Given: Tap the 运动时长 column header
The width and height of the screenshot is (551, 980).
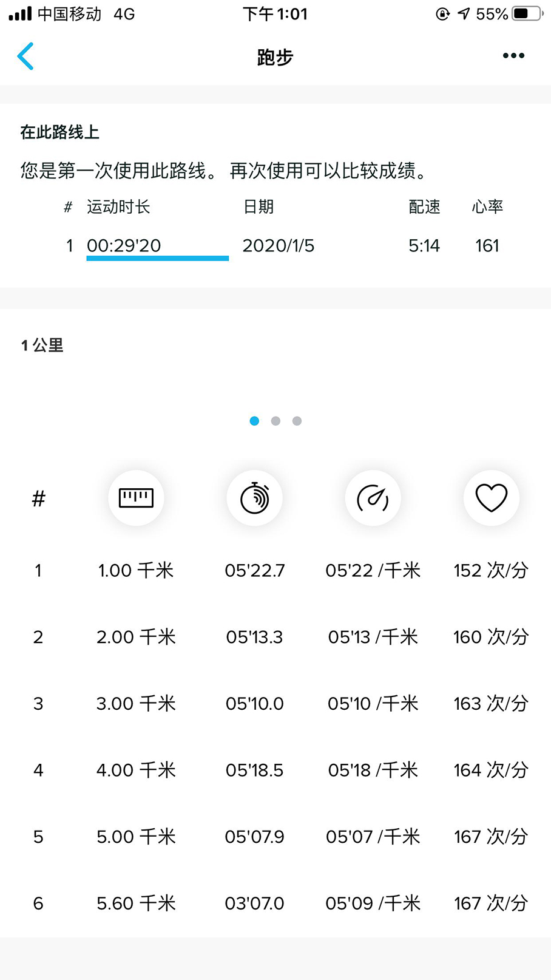Looking at the screenshot, I should 118,207.
